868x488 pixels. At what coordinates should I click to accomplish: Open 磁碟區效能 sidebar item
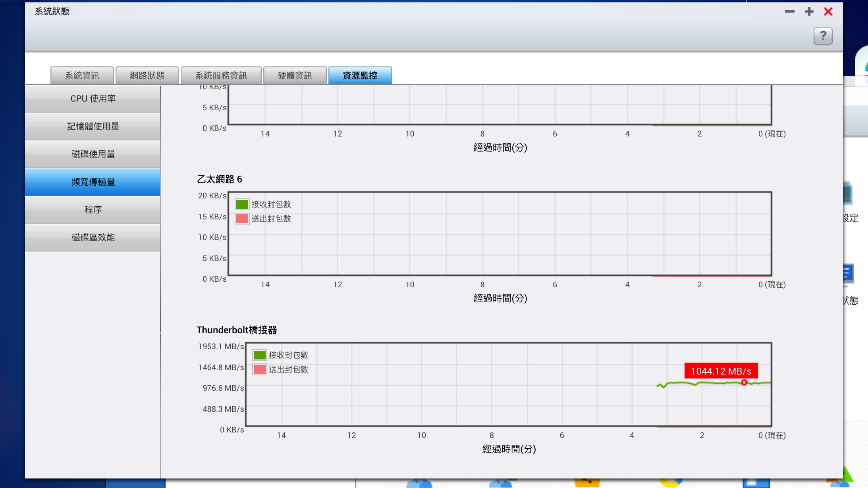pyautogui.click(x=93, y=238)
